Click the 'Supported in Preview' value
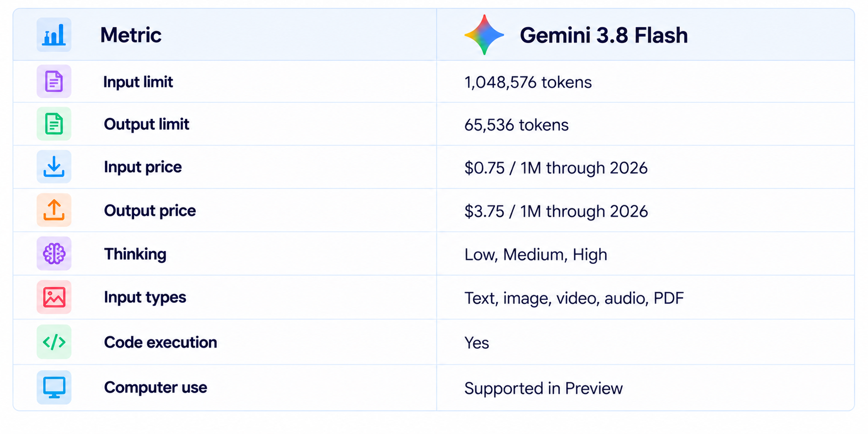This screenshot has width=868, height=434. pos(543,388)
